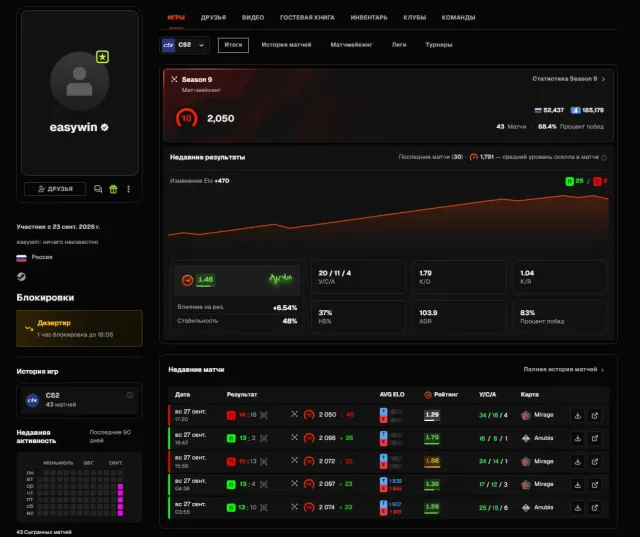Click the ДРУЗЬЯ button under profile
Image resolution: width=640 pixels, height=537 pixels.
[55, 189]
